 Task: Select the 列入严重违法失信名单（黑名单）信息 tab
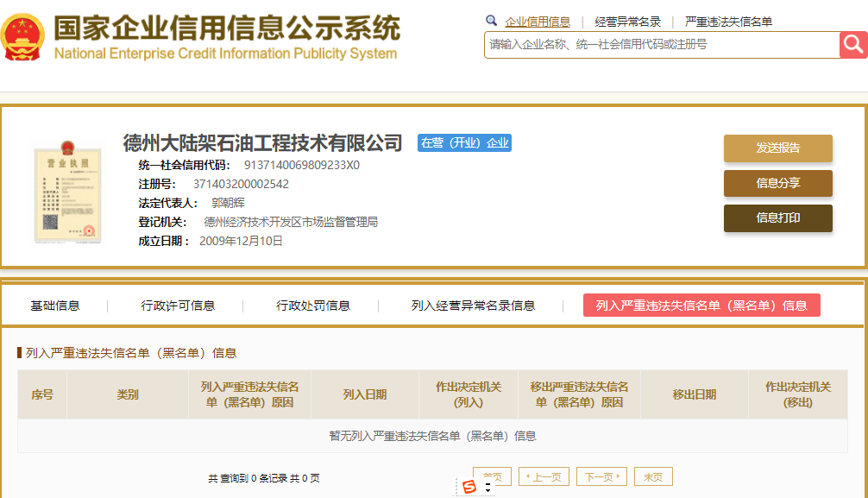pos(701,306)
